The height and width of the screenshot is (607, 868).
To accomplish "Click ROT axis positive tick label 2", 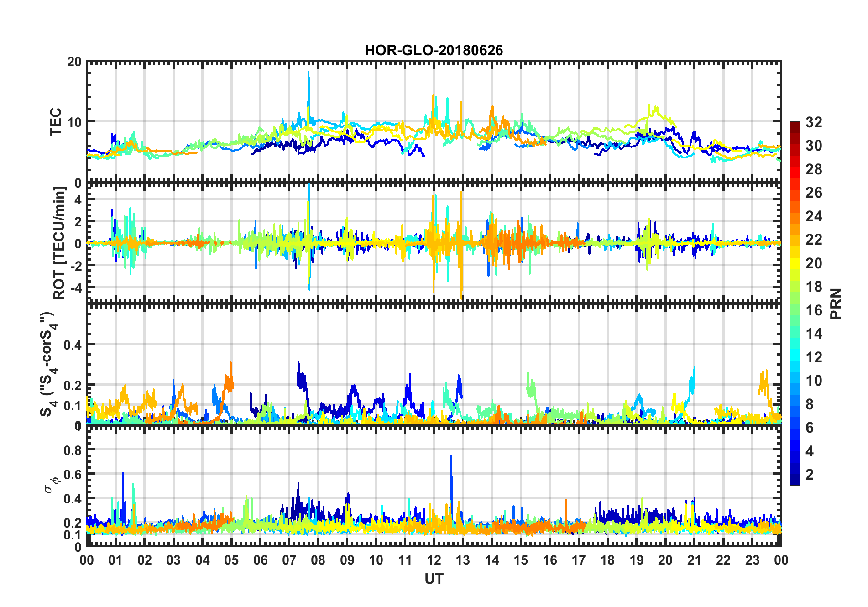I will click(x=78, y=222).
